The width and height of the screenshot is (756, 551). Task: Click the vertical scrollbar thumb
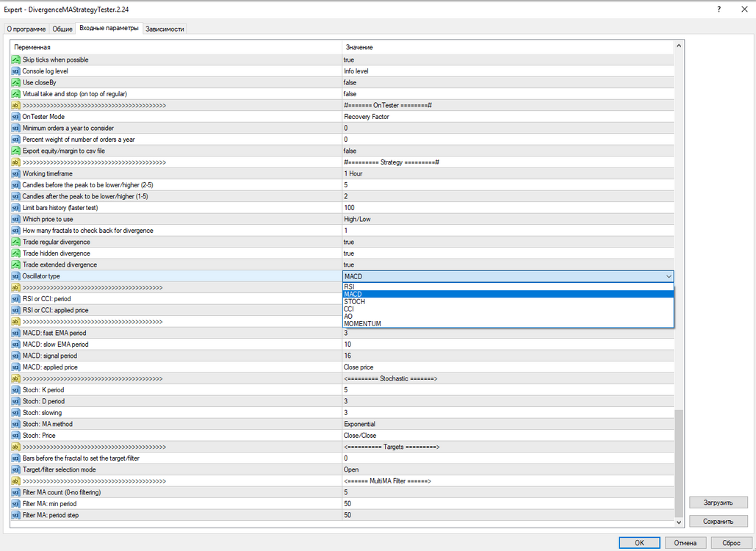[x=679, y=463]
